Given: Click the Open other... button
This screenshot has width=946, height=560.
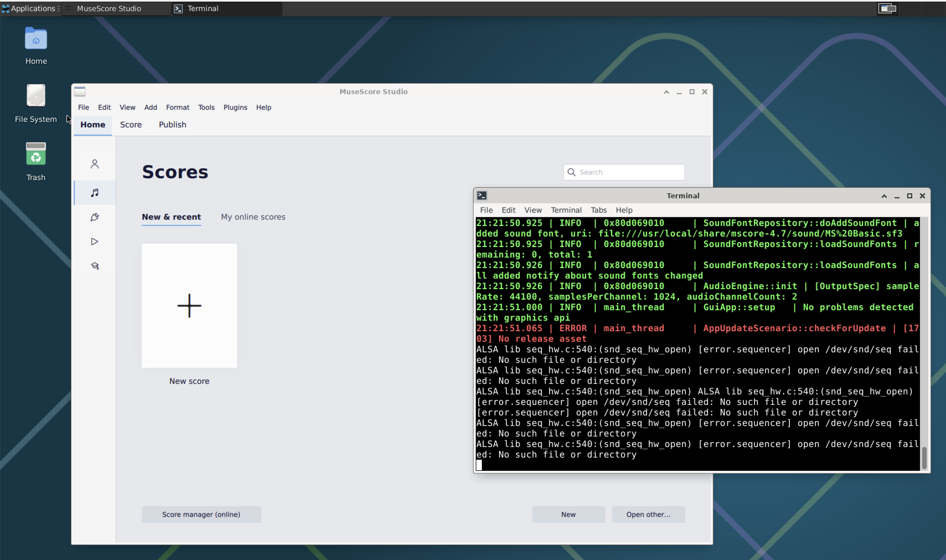Looking at the screenshot, I should click(648, 514).
